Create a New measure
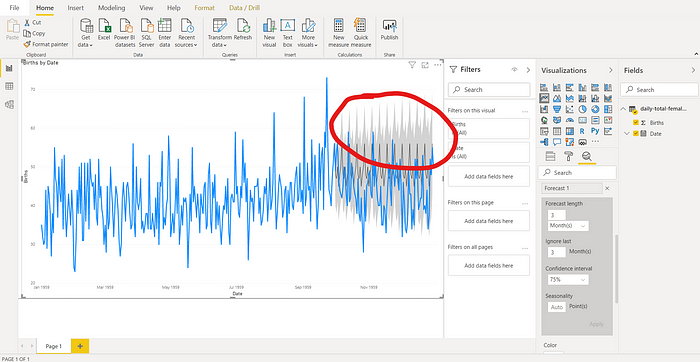Screen dimensions: 700x362 (338, 33)
